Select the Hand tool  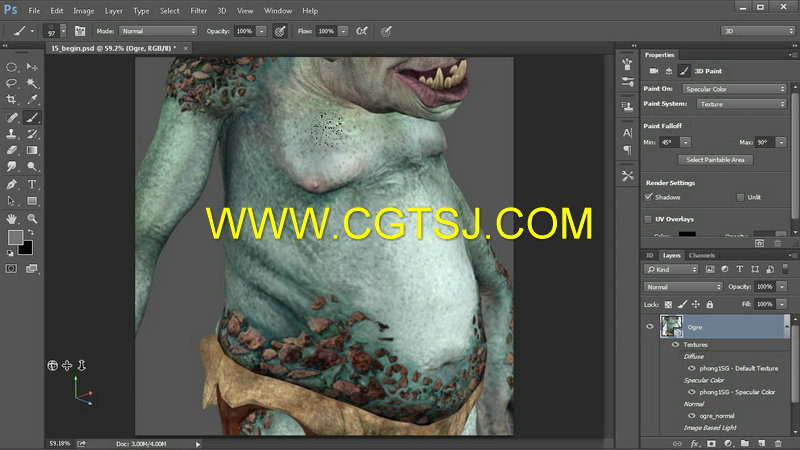pos(11,218)
